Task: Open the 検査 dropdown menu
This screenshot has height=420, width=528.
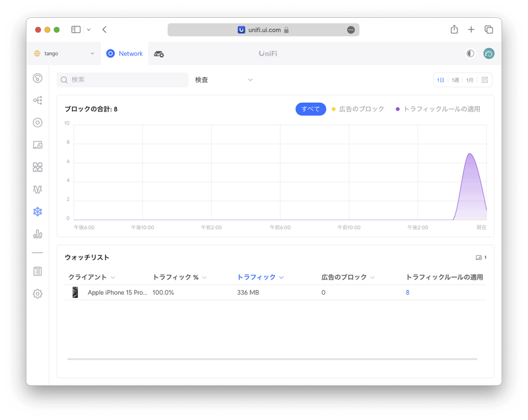Action: [x=224, y=80]
